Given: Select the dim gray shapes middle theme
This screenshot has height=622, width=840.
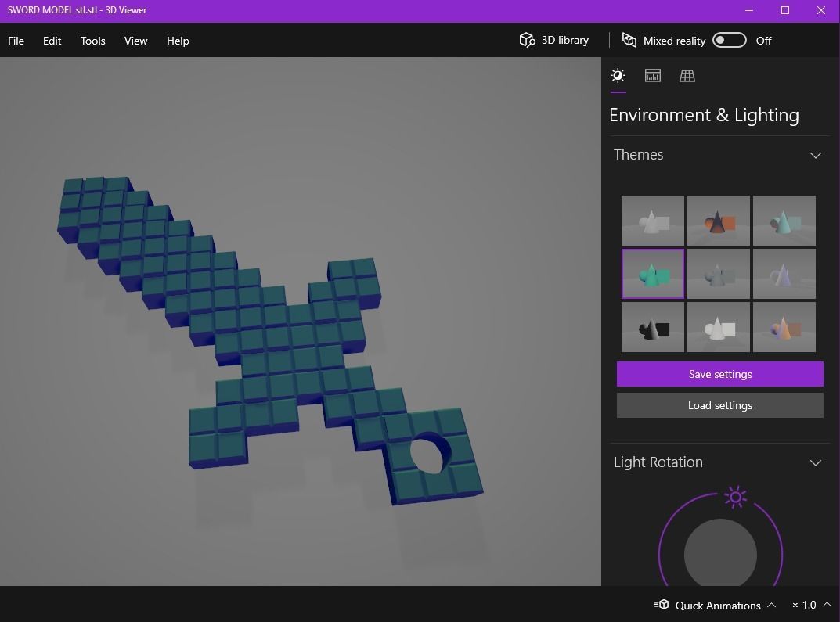Looking at the screenshot, I should pyautogui.click(x=719, y=274).
